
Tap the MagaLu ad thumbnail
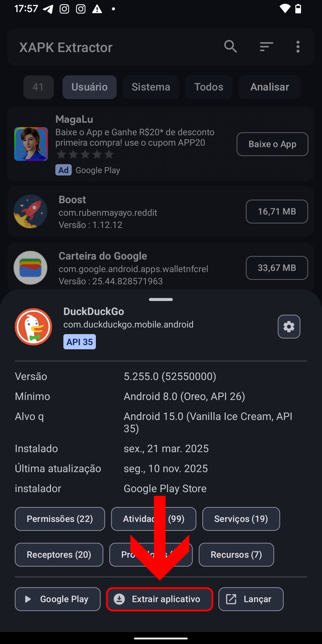tap(31, 144)
